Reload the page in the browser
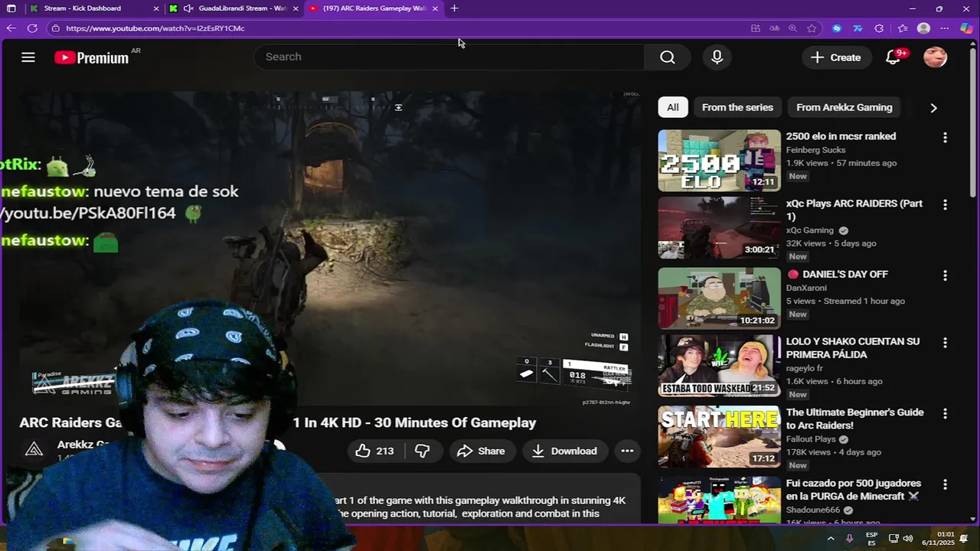Screen dimensions: 980x551 click(x=32, y=28)
